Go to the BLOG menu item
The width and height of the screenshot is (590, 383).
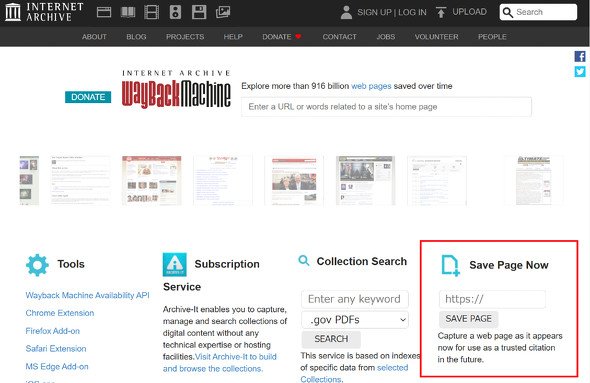(x=136, y=37)
